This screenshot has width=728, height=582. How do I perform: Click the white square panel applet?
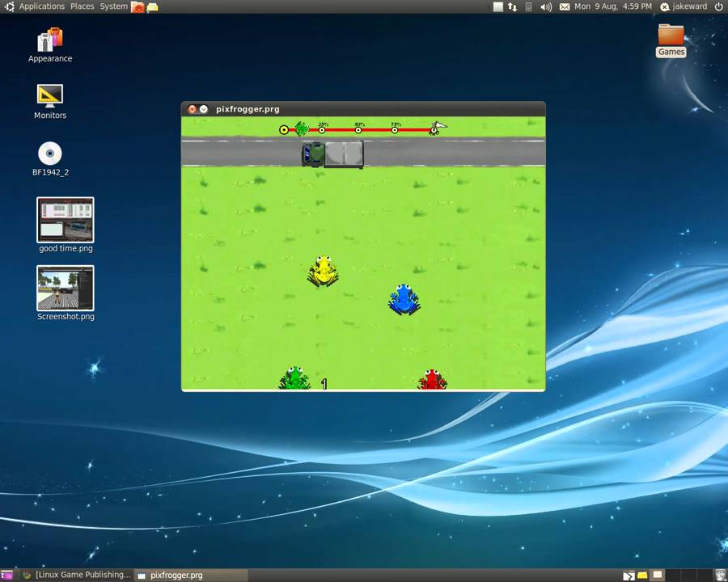(497, 7)
